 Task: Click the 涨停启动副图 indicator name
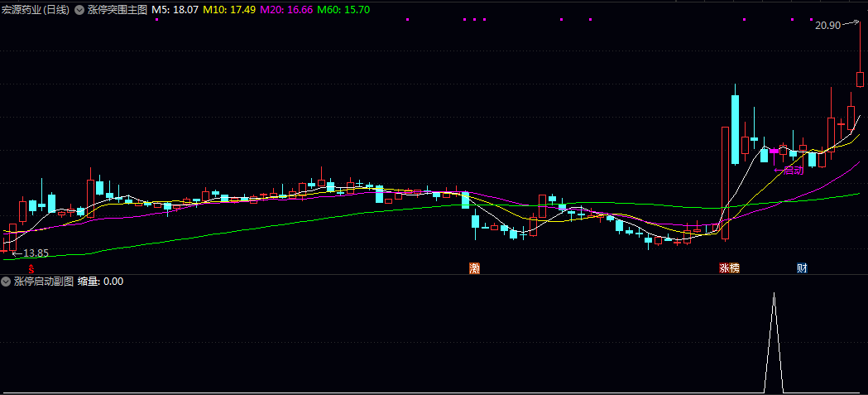click(x=44, y=282)
